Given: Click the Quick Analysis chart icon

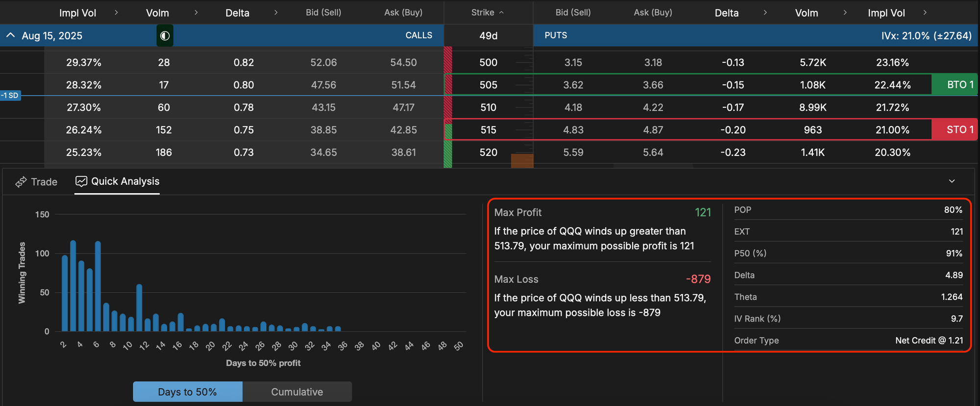Looking at the screenshot, I should 81,181.
